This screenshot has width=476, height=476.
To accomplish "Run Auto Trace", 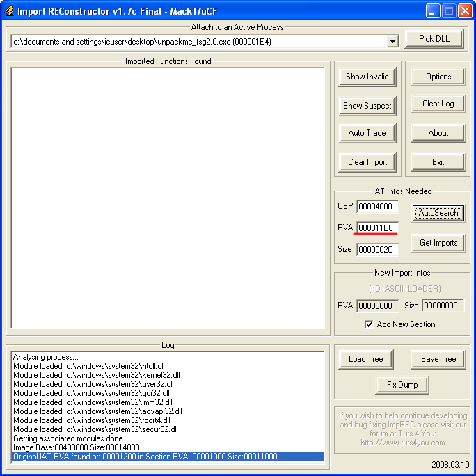I will pyautogui.click(x=367, y=133).
